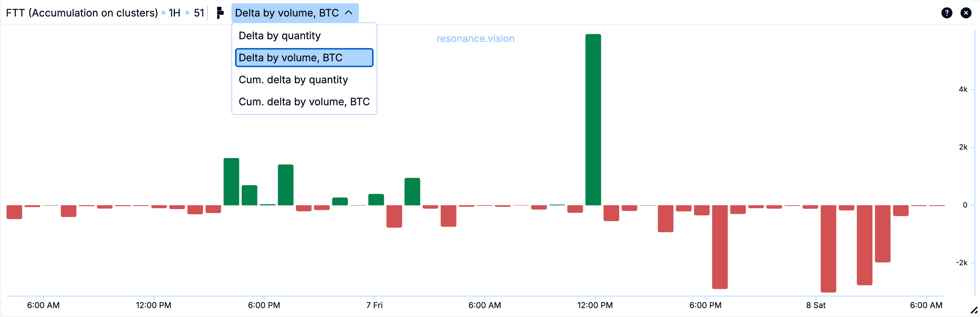Screen dimensions: 980x317
Task: Select Cum. delta by quantity option
Action: click(x=293, y=80)
